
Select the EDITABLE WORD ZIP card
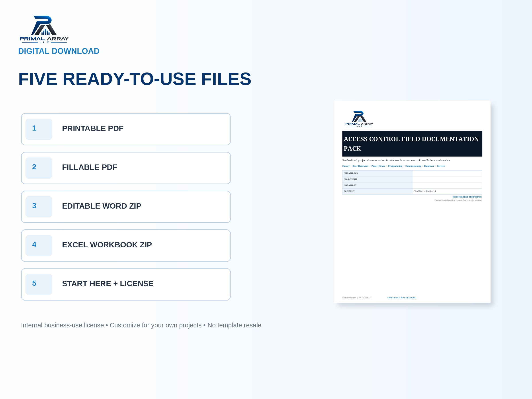[x=126, y=207]
